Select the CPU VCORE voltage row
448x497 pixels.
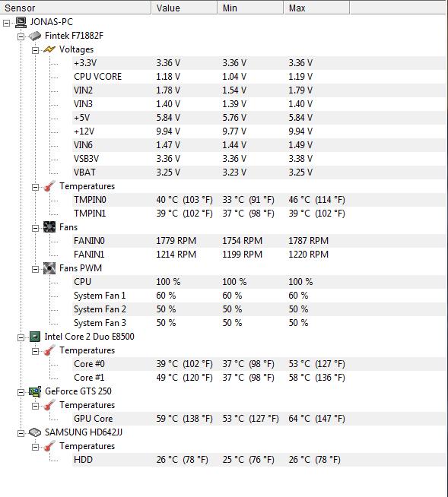pos(259,77)
